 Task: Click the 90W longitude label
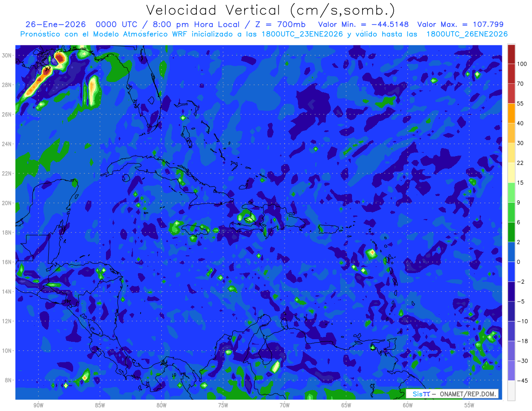pos(38,406)
